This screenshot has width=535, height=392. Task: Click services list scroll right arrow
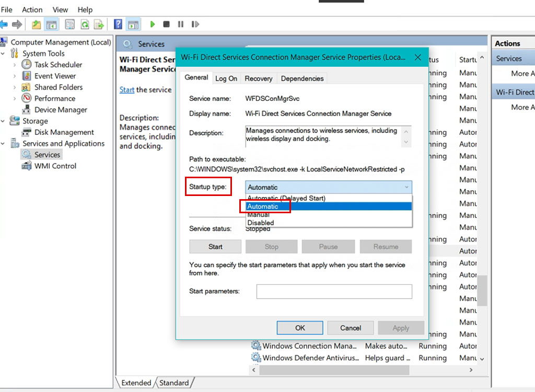pos(471,370)
